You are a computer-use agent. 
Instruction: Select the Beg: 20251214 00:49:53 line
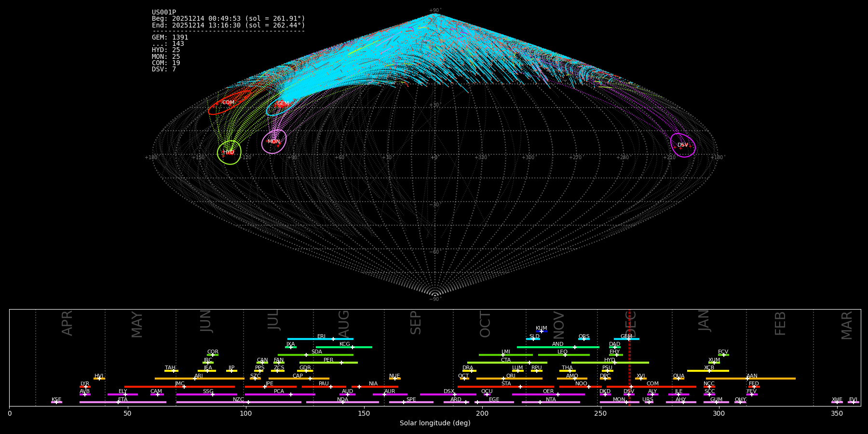tap(229, 19)
